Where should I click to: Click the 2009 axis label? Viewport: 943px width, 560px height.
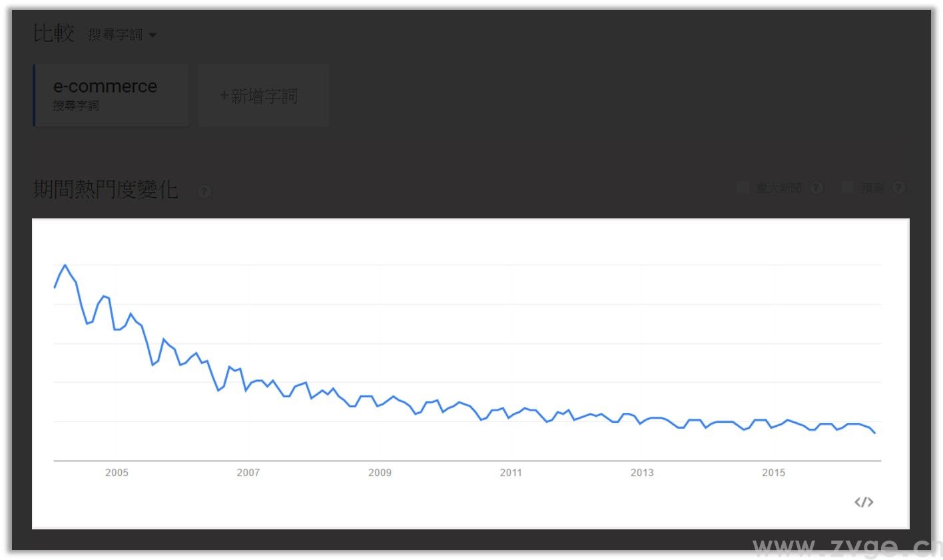pos(379,473)
